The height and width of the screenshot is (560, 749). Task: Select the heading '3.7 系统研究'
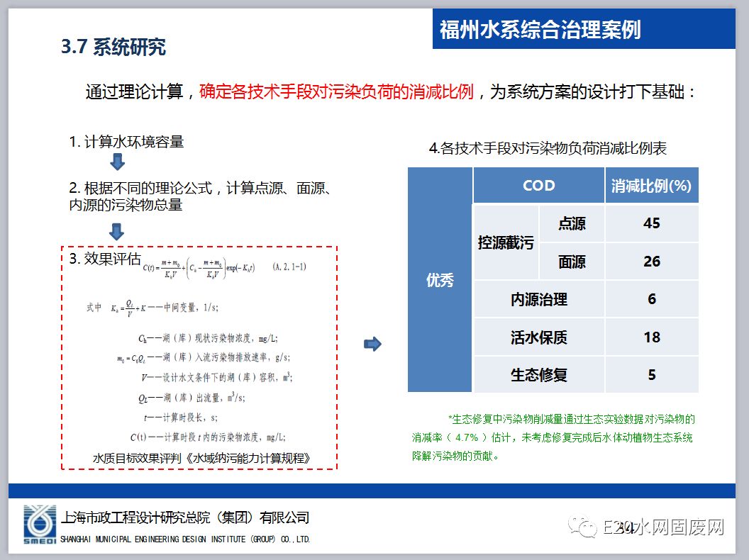point(113,47)
